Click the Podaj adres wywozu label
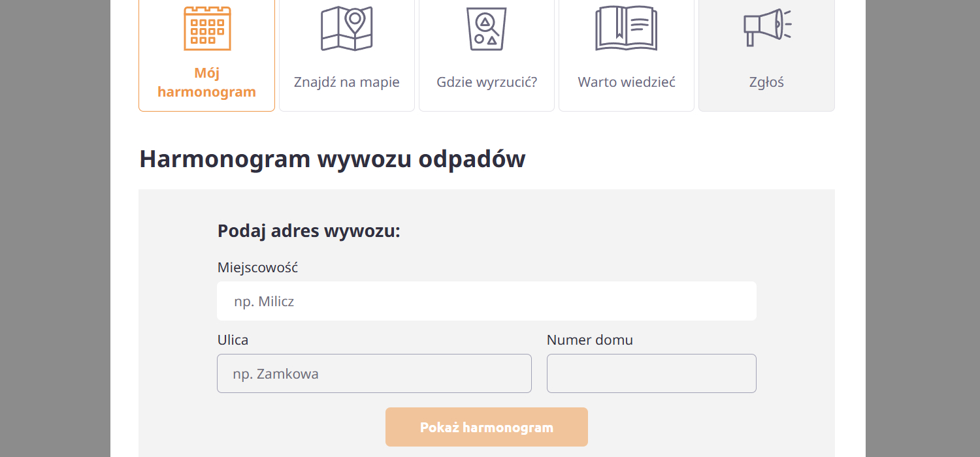The width and height of the screenshot is (980, 457). pos(309,230)
